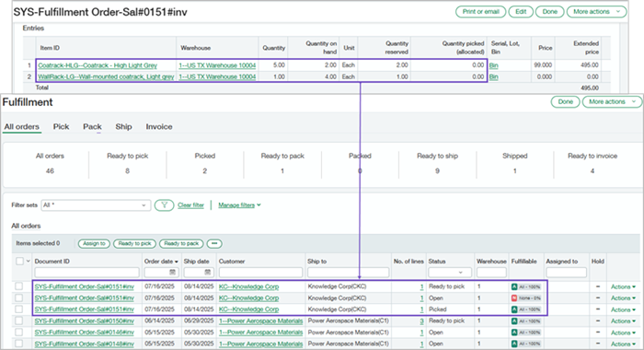Image resolution: width=644 pixels, height=350 pixels.
Task: Check the box for order Sal#0150#inv
Action: 19,321
